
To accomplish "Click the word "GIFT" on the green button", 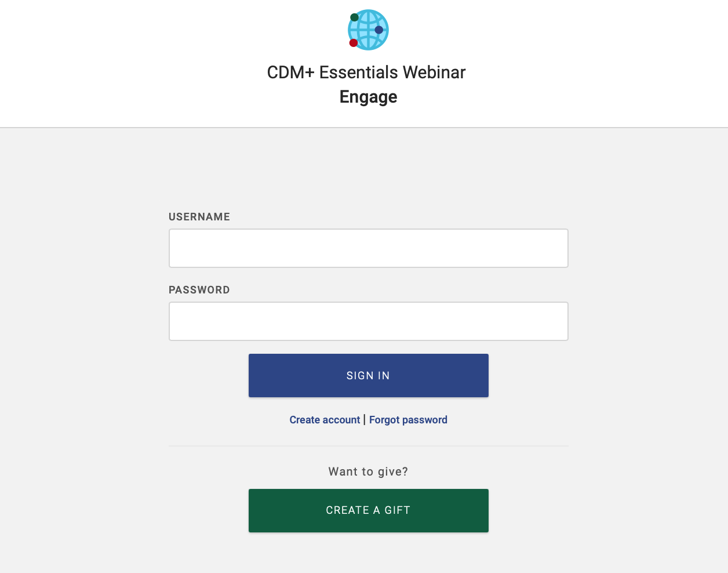I will (398, 510).
